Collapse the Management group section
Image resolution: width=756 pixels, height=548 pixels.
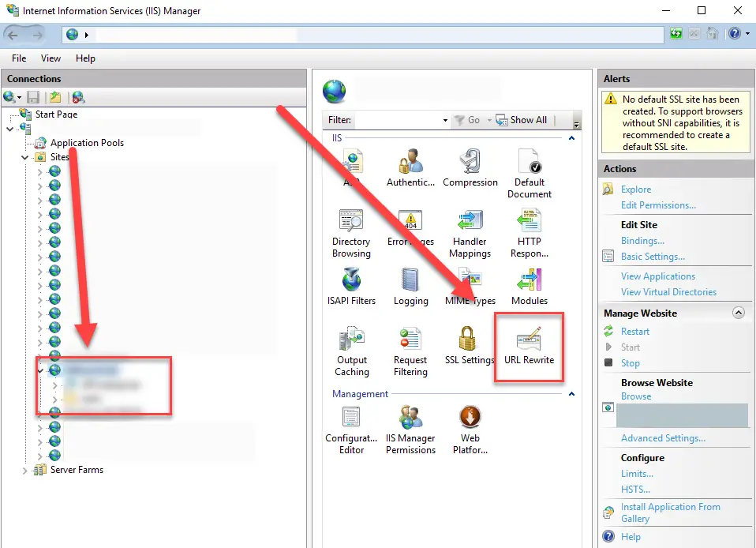572,394
